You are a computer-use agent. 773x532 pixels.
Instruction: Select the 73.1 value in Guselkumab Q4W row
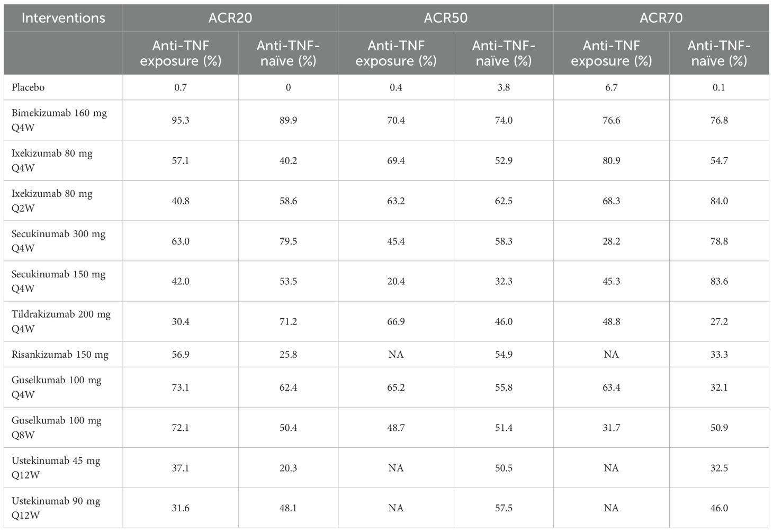coord(181,387)
